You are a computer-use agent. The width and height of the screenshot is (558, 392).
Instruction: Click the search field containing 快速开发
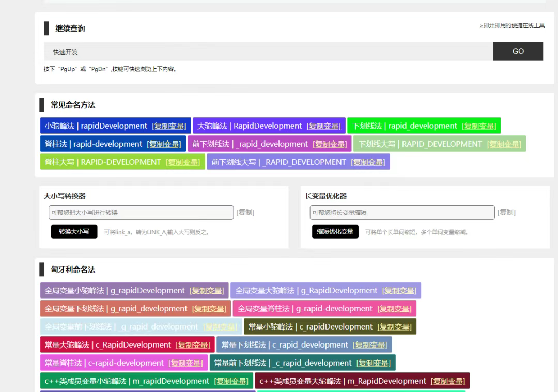[268, 52]
